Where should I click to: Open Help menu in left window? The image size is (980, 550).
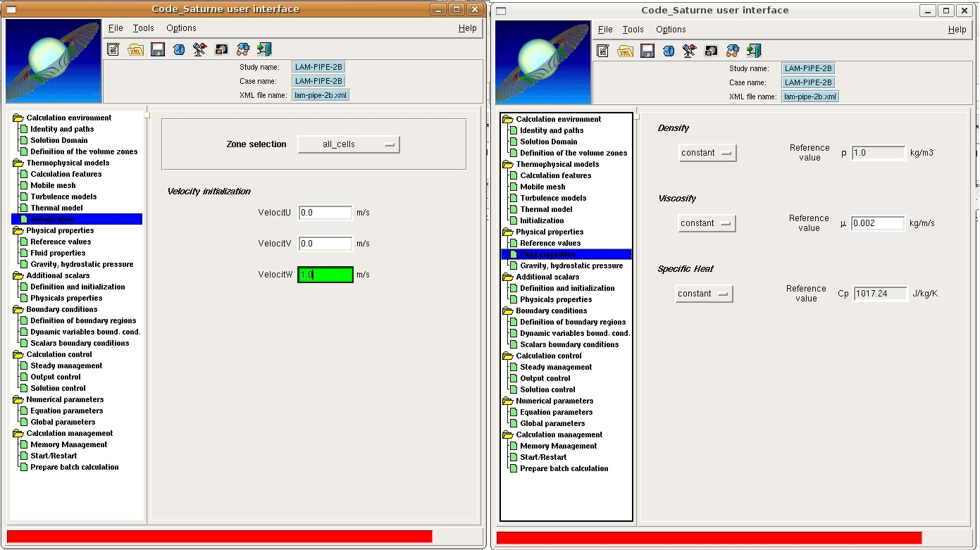coord(468,28)
